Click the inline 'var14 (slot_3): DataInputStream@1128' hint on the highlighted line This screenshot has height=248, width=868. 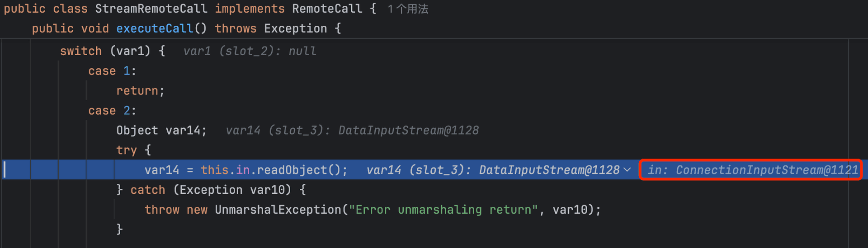pyautogui.click(x=493, y=170)
